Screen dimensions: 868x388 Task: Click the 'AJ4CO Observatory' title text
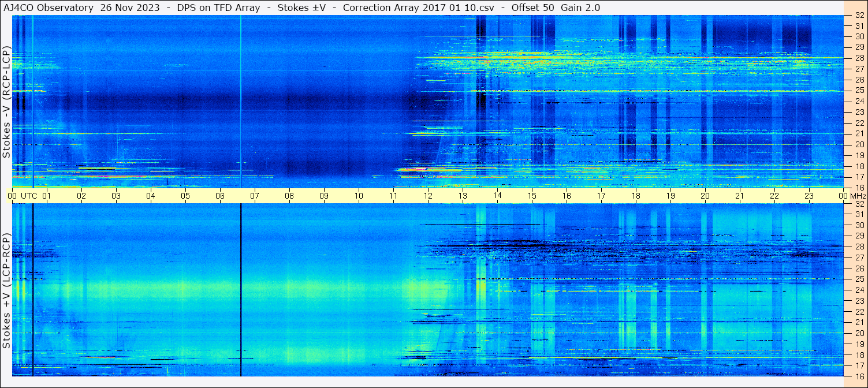(x=49, y=8)
